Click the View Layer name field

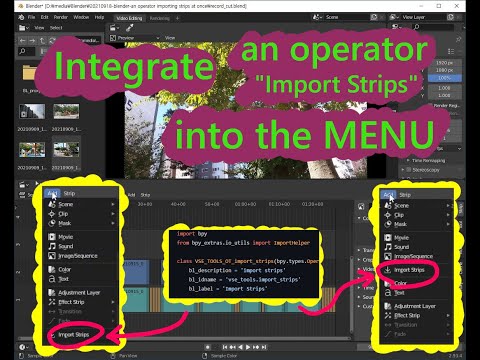click(423, 17)
